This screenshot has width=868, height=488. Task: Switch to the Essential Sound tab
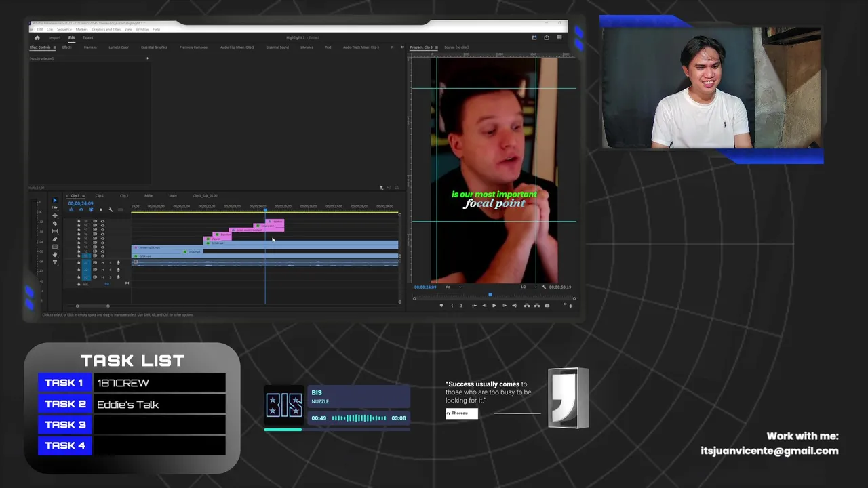tap(277, 47)
